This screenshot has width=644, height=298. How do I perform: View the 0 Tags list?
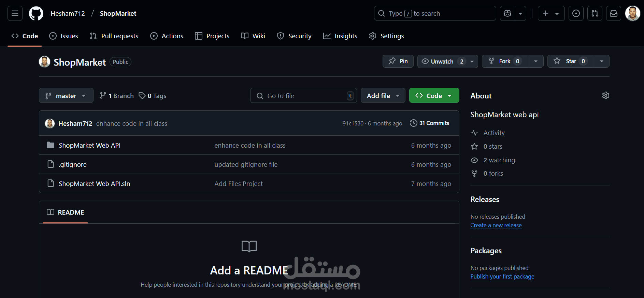click(x=153, y=96)
